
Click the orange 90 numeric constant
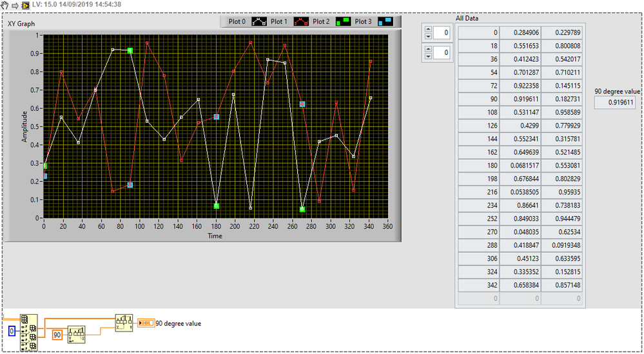(x=57, y=335)
